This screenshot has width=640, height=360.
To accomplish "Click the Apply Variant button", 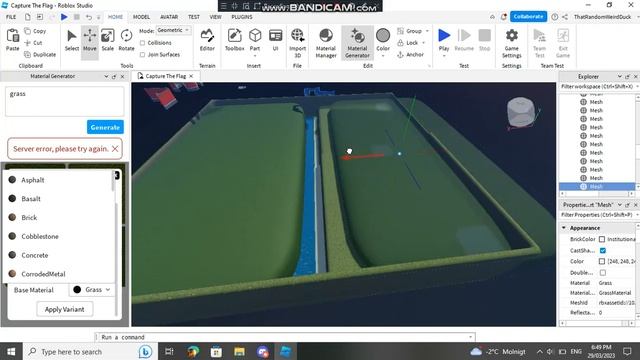I will (64, 309).
